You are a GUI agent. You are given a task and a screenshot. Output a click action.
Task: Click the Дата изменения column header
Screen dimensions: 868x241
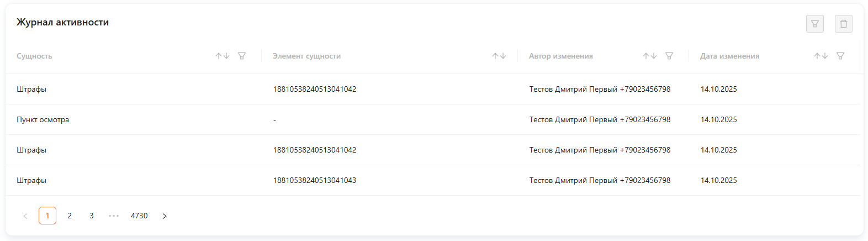(x=729, y=56)
